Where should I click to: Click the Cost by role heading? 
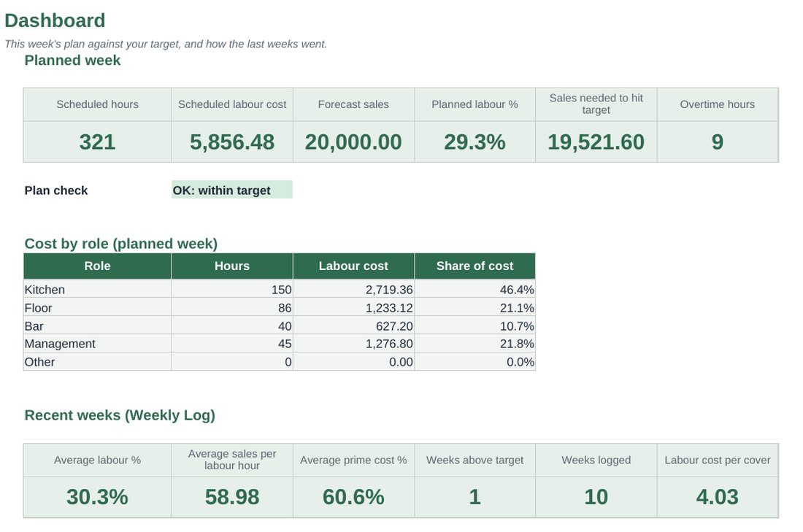pos(121,244)
